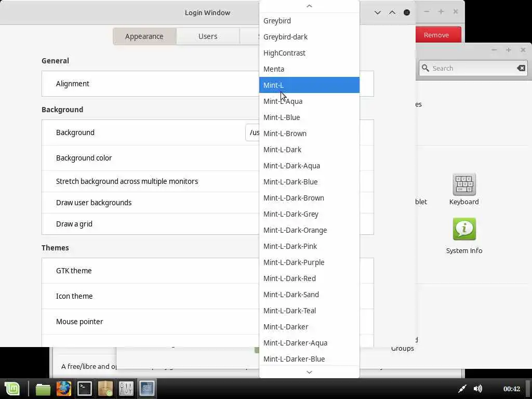Switch to the Login Window panel task
The width and height of the screenshot is (532, 399).
pyautogui.click(x=147, y=389)
